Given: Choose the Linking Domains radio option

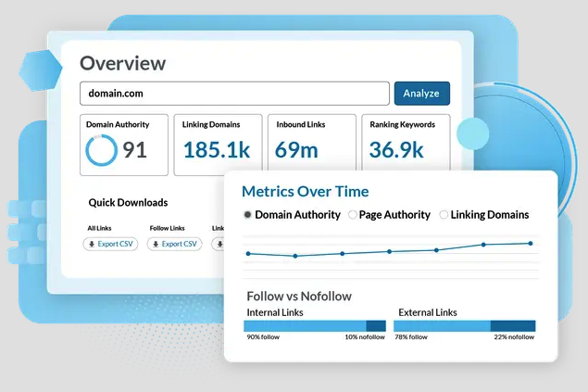Looking at the screenshot, I should point(444,215).
